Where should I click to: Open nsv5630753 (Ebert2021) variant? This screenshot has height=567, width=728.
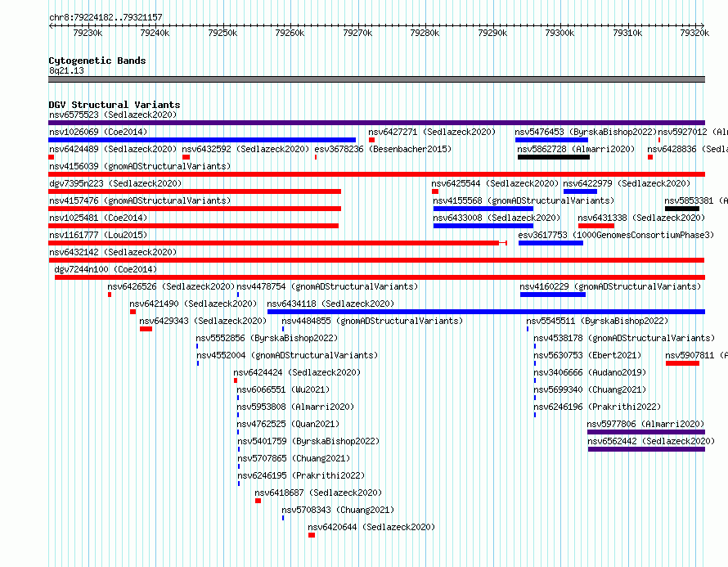tap(587, 355)
